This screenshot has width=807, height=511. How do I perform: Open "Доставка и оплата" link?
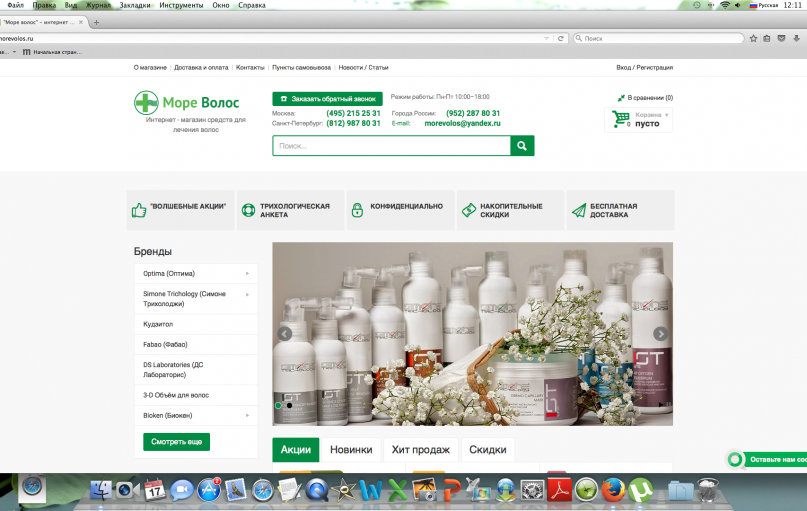pyautogui.click(x=201, y=67)
